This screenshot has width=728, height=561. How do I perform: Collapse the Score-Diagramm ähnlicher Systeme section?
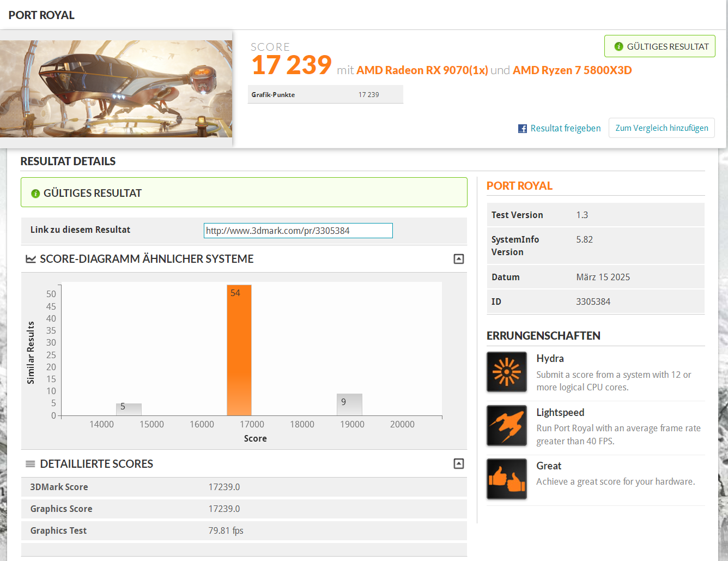click(459, 259)
